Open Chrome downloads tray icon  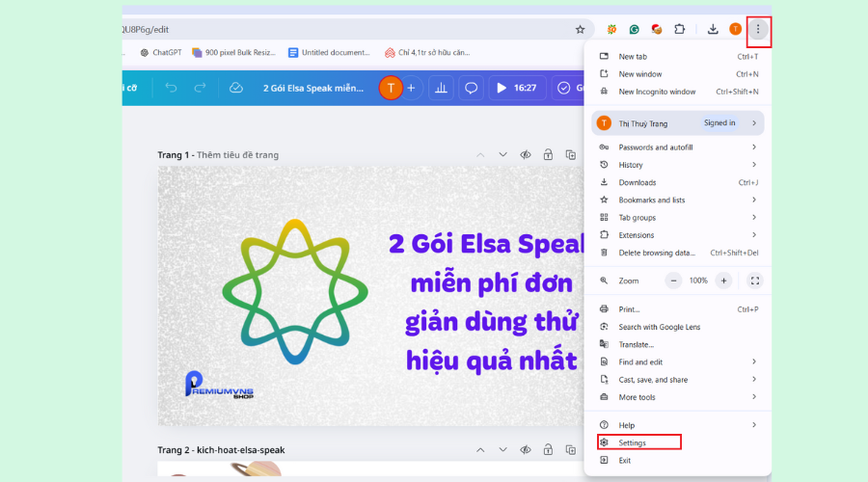(x=713, y=29)
